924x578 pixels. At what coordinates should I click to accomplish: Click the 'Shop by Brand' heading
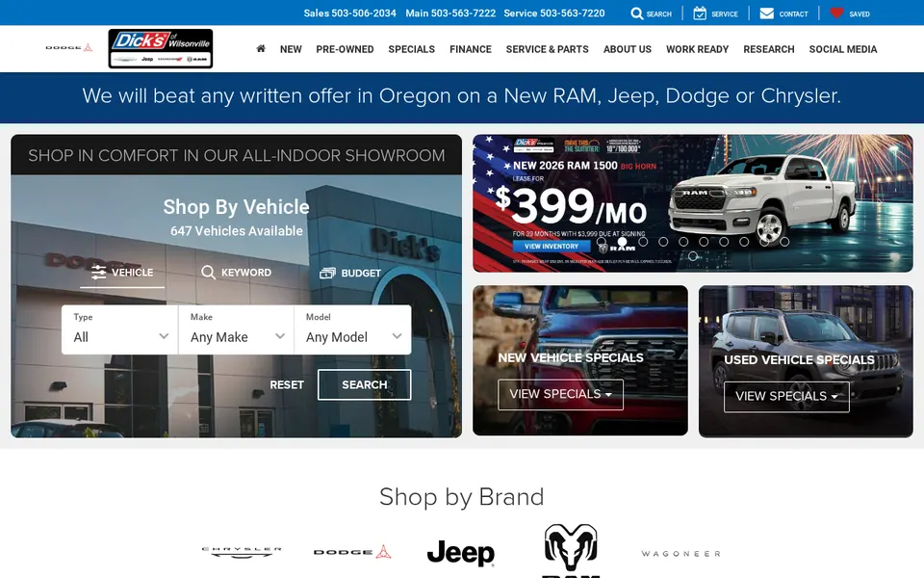461,497
